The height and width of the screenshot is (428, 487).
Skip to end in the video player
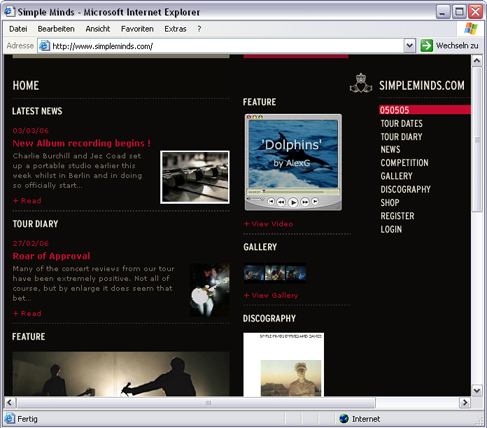point(315,201)
